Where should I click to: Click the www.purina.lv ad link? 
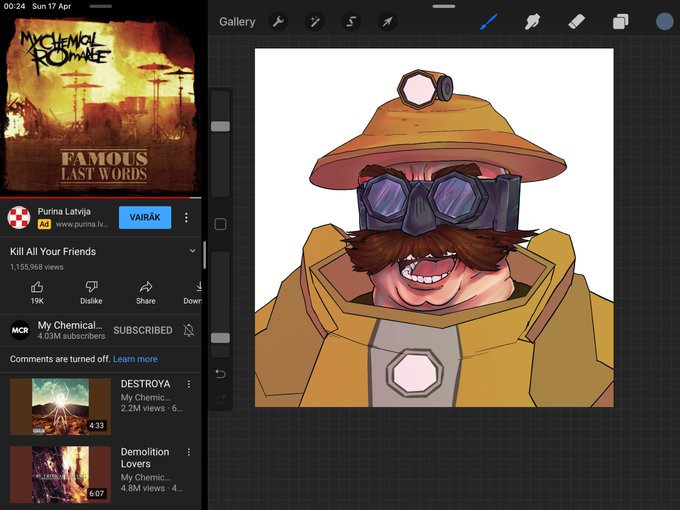(x=82, y=224)
